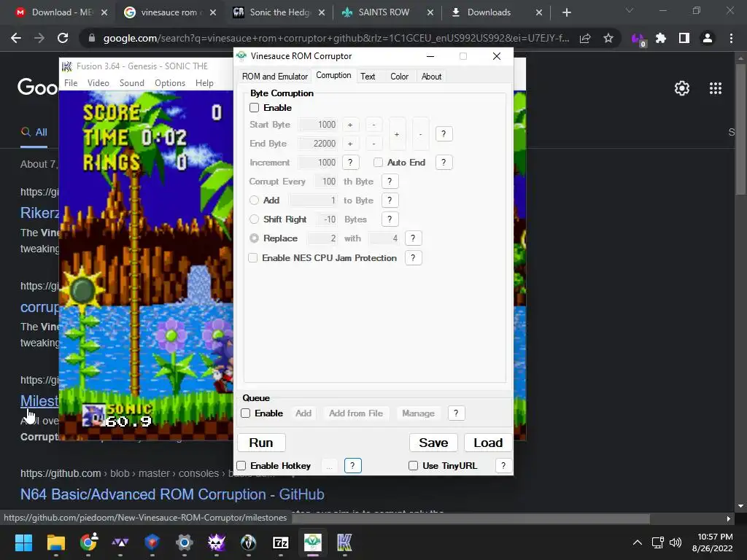747x560 pixels.
Task: Toggle the Use TinyURL checkbox
Action: click(x=413, y=466)
